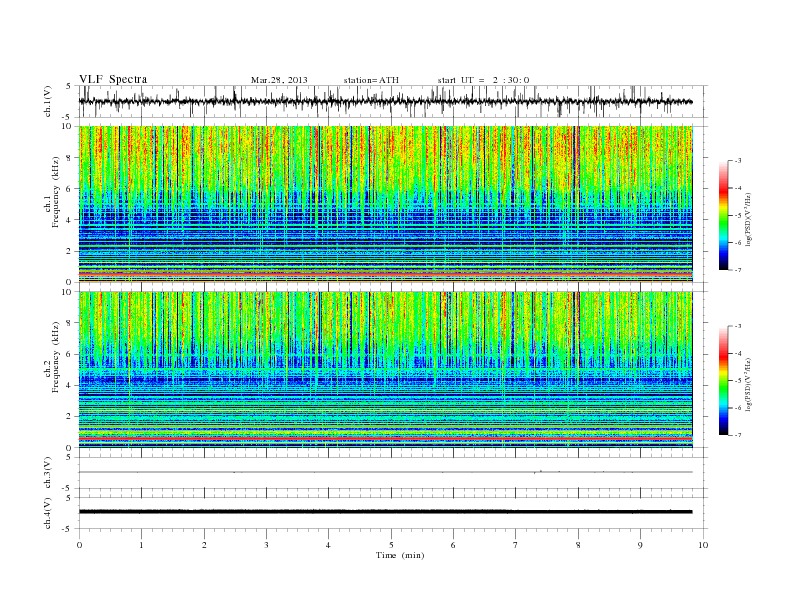
Task: Click the ch.2 colorbar "log(PSD)(V²/Hz)" label
Action: (x=749, y=384)
